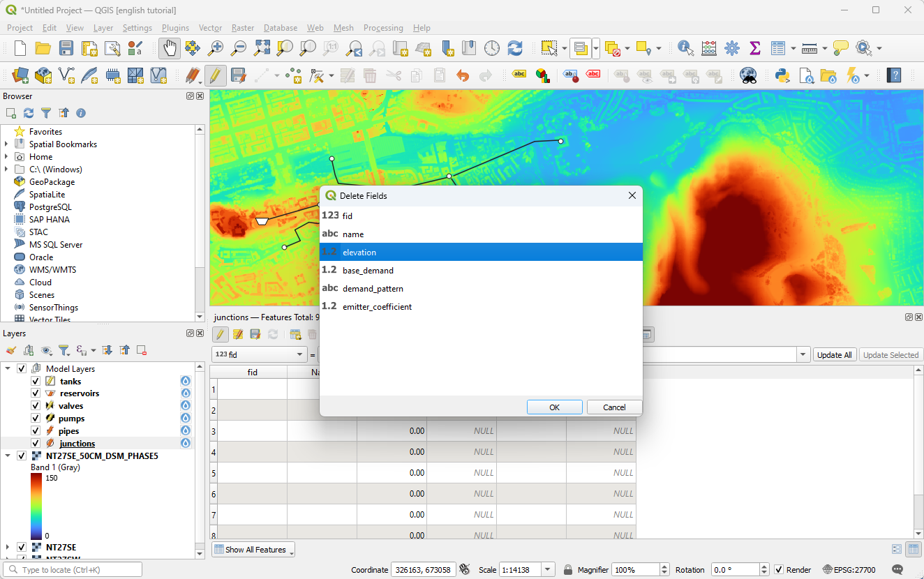Select the Pan Map hand tool

170,48
